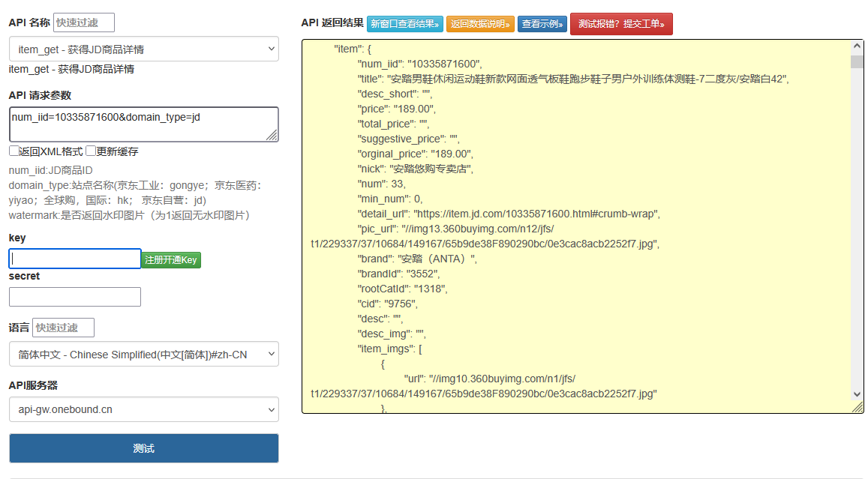Expand the API服务器 dropdown api-gw.onebound.cn
This screenshot has height=479, width=868.
click(143, 409)
